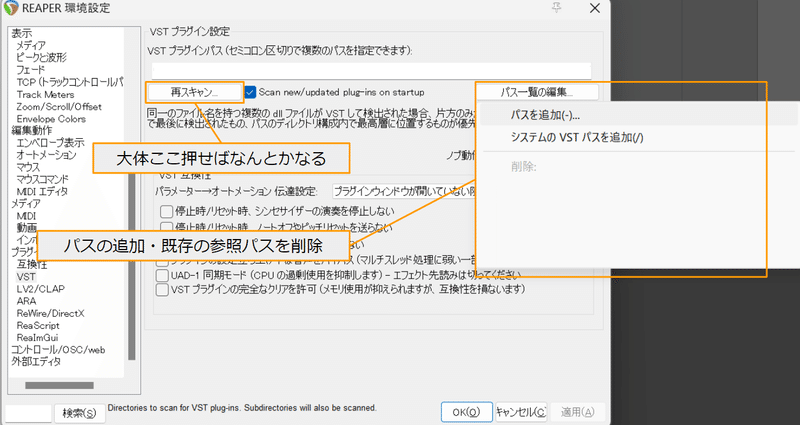Confirm settings with the OK(O) button
Viewport: 800px width, 425px height.
click(467, 412)
